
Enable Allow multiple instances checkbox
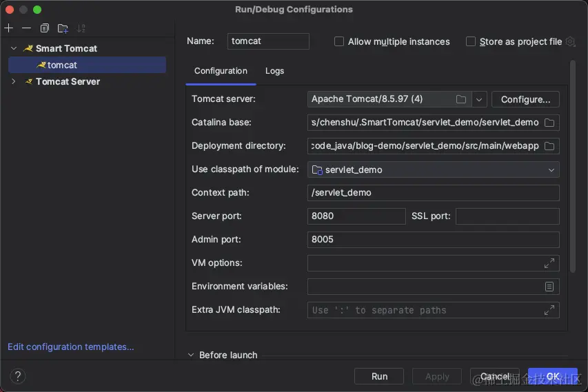[339, 41]
